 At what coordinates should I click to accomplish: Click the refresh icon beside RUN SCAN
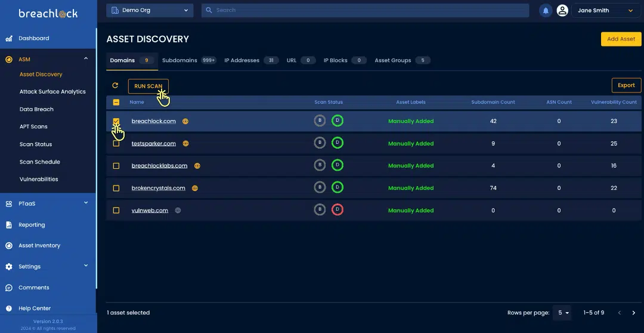click(115, 85)
